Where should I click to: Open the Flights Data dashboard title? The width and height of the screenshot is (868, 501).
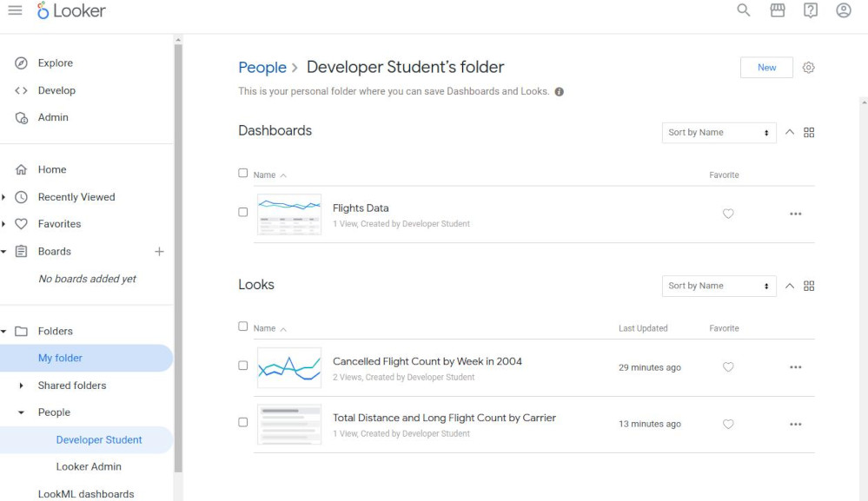[x=361, y=208]
